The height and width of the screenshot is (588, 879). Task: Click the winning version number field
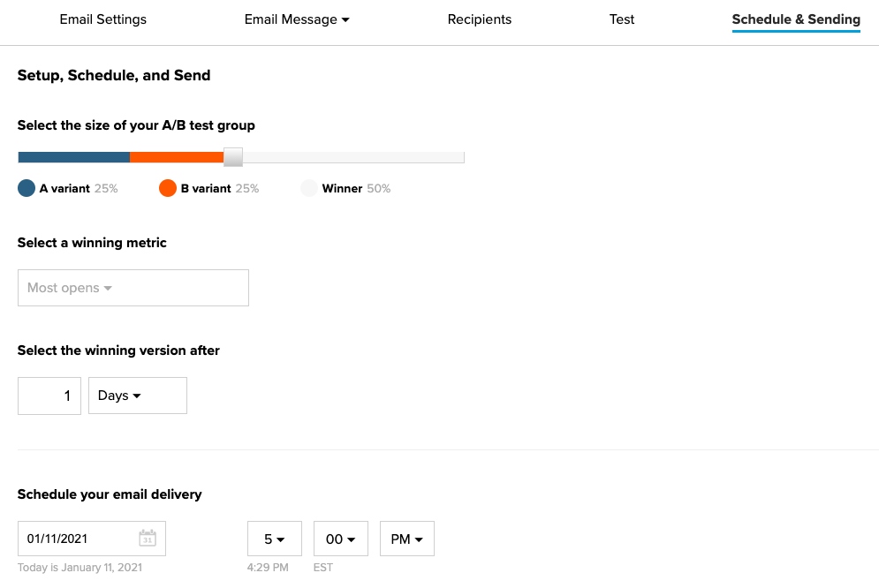click(x=49, y=396)
